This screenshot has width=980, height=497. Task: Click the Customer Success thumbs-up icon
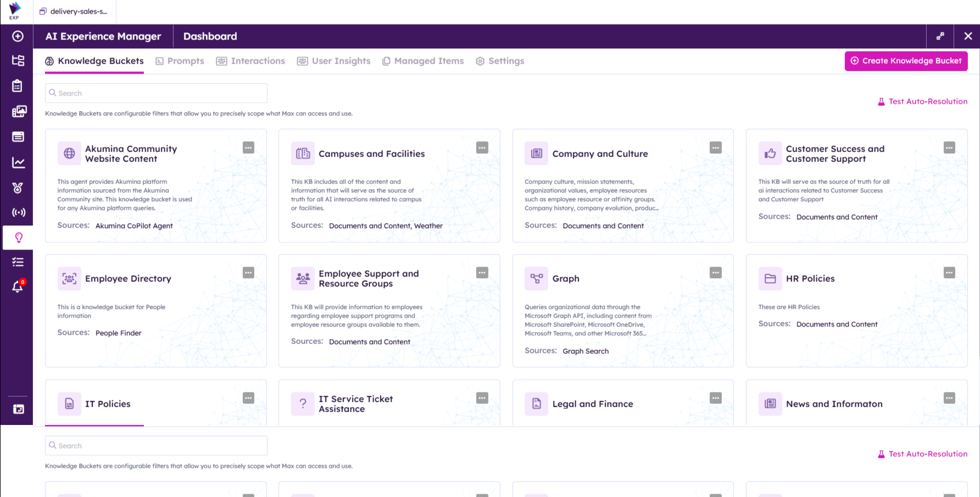coord(770,153)
